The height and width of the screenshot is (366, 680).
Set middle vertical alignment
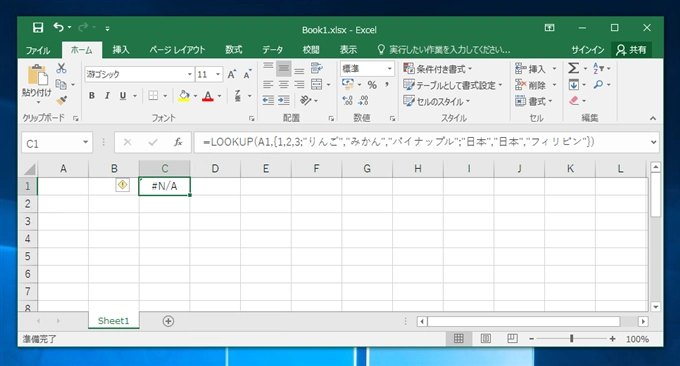pos(284,68)
